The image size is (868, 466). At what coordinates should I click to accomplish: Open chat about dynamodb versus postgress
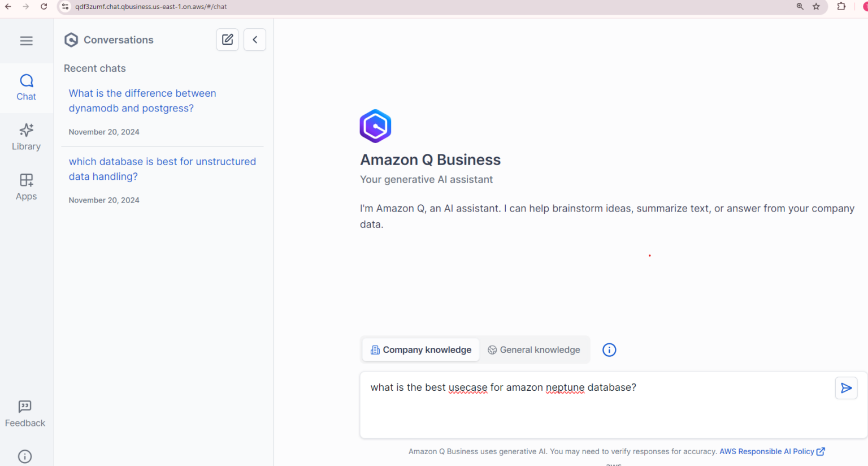[x=142, y=101]
